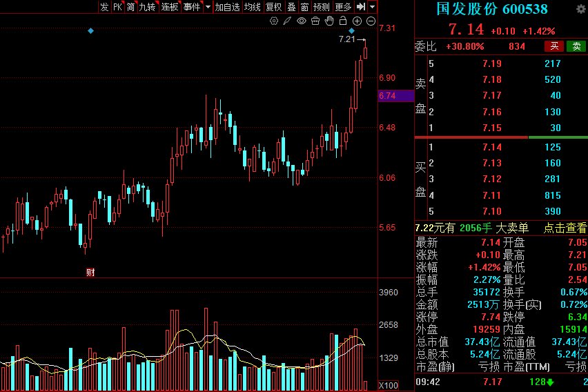Select buy level 2 price 7.13
588x392 pixels.
tap(491, 163)
